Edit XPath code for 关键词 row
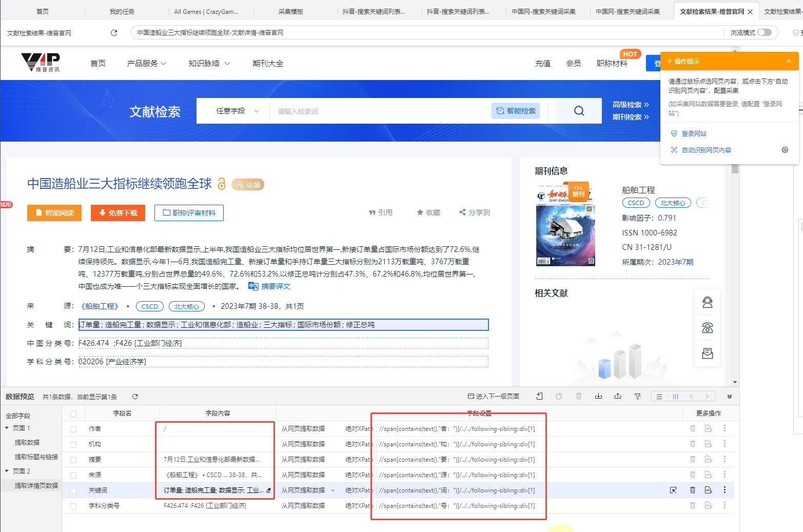 709,490
